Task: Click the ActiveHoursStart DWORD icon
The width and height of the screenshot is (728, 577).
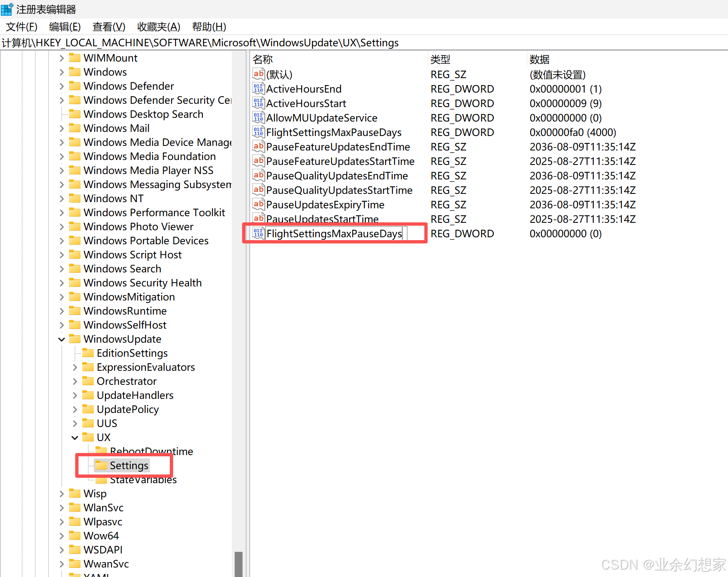Action: [x=258, y=103]
